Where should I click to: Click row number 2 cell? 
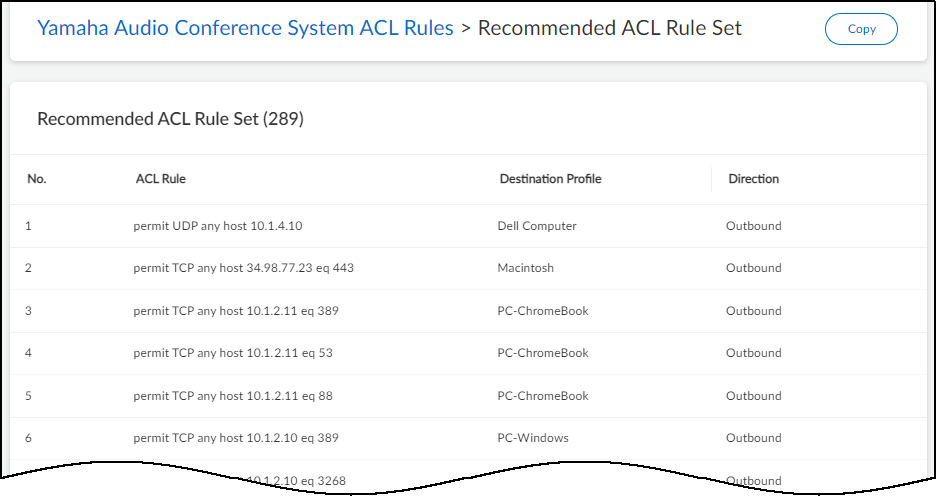29,268
